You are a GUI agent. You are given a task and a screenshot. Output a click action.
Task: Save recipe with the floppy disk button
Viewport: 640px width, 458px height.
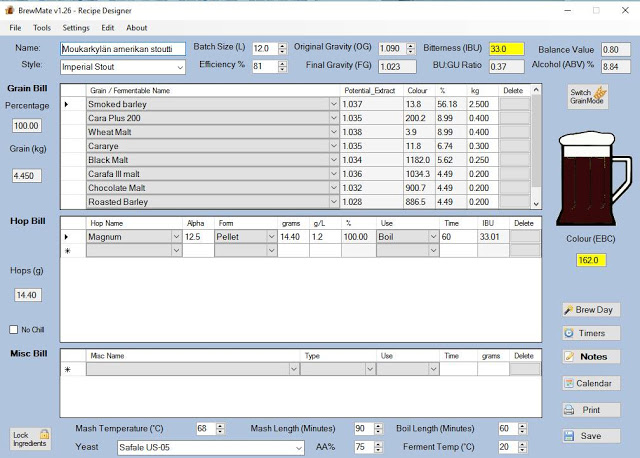(590, 436)
